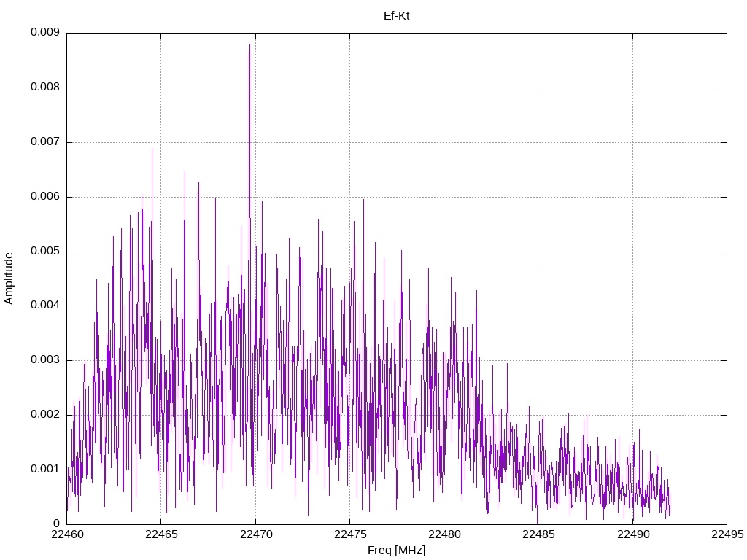Click the 0.005 y-axis tick label
The height and width of the screenshot is (560, 747).
[45, 252]
